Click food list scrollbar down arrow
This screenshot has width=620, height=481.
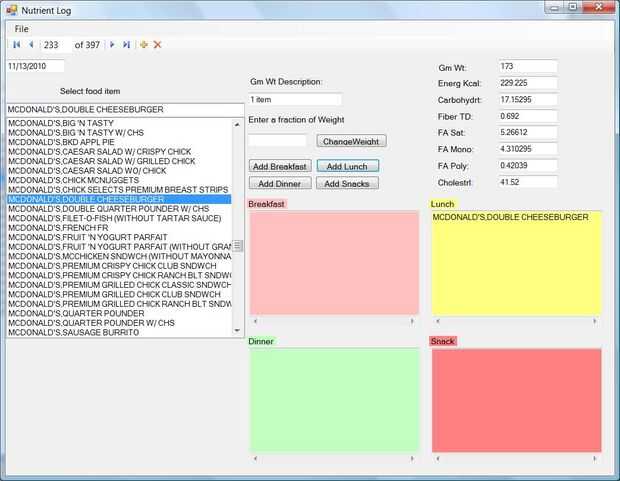237,331
